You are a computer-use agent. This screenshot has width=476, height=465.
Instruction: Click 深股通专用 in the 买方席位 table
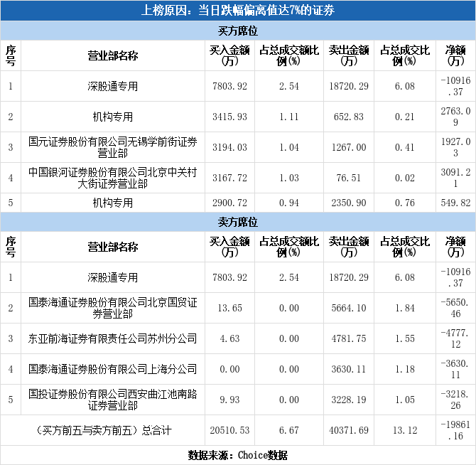click(113, 86)
